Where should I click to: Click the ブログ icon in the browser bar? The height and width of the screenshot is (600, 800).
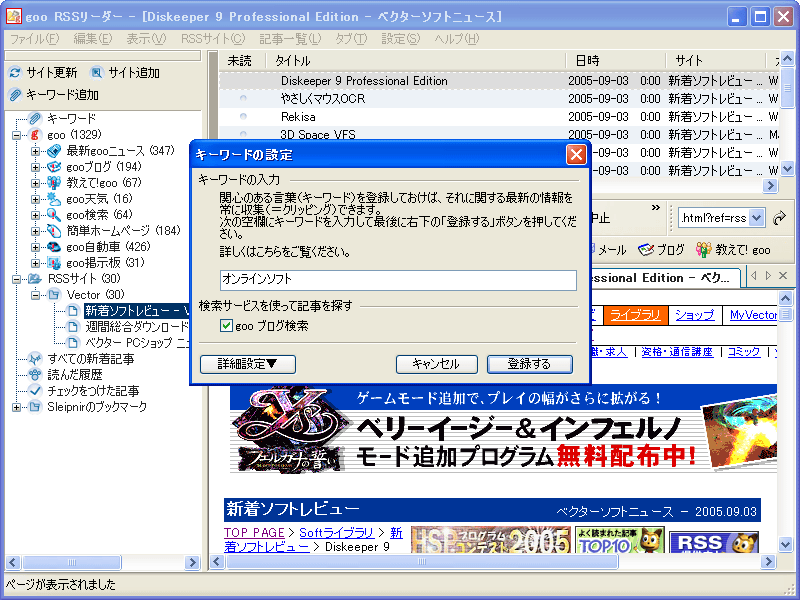[645, 248]
